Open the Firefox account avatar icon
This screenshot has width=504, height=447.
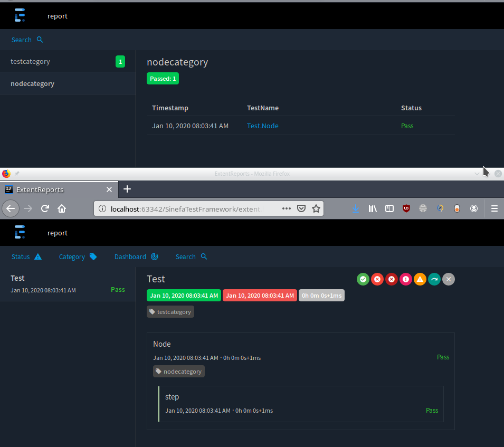[474, 208]
